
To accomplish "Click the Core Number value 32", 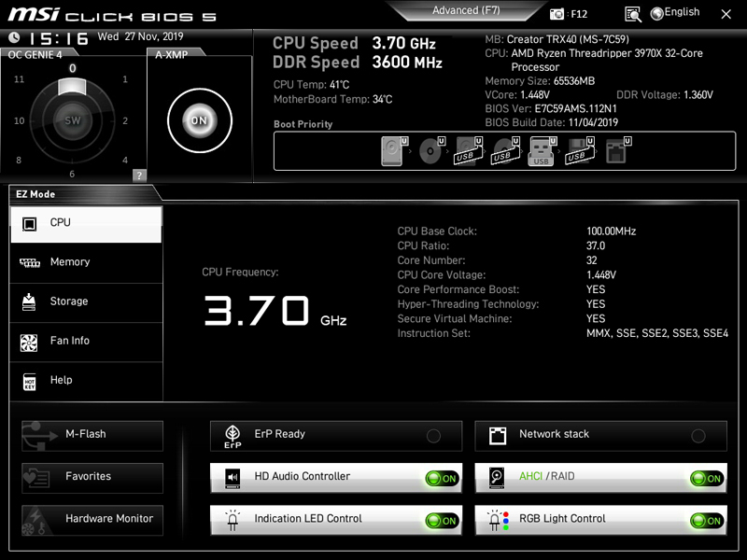I will coord(592,260).
